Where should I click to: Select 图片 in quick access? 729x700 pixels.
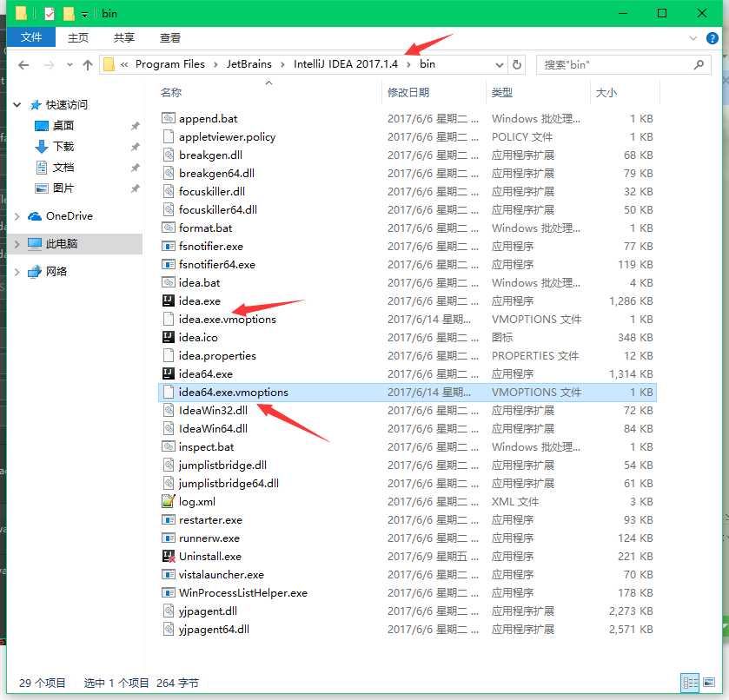[63, 188]
